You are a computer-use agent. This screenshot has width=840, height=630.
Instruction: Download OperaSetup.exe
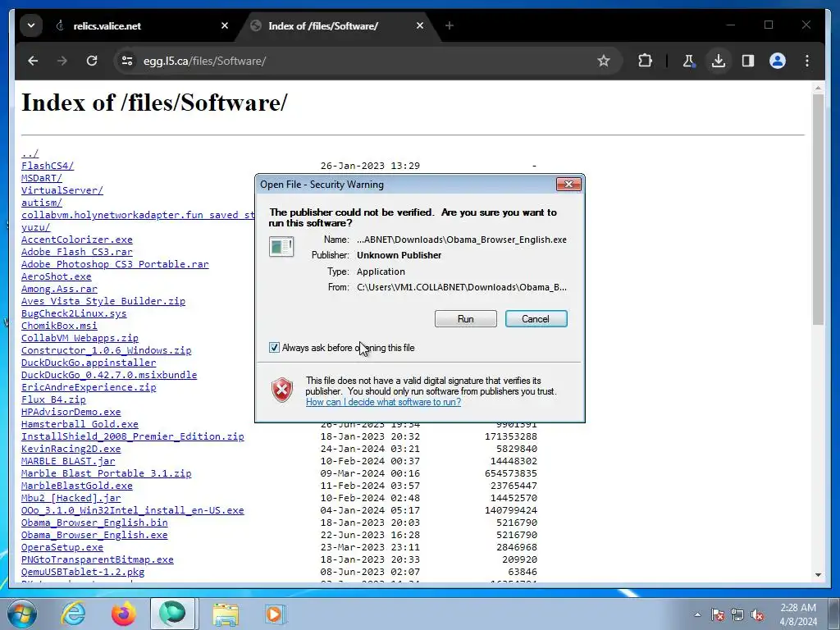click(x=62, y=548)
